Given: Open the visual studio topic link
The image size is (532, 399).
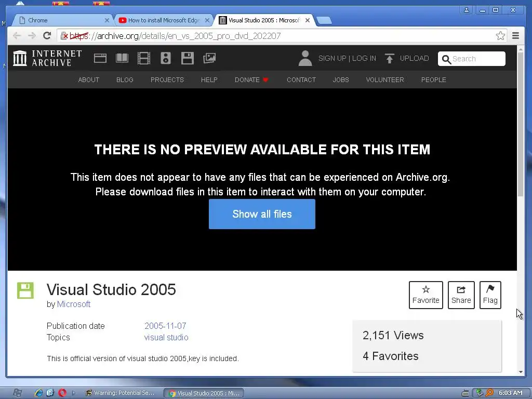Looking at the screenshot, I should click(166, 337).
